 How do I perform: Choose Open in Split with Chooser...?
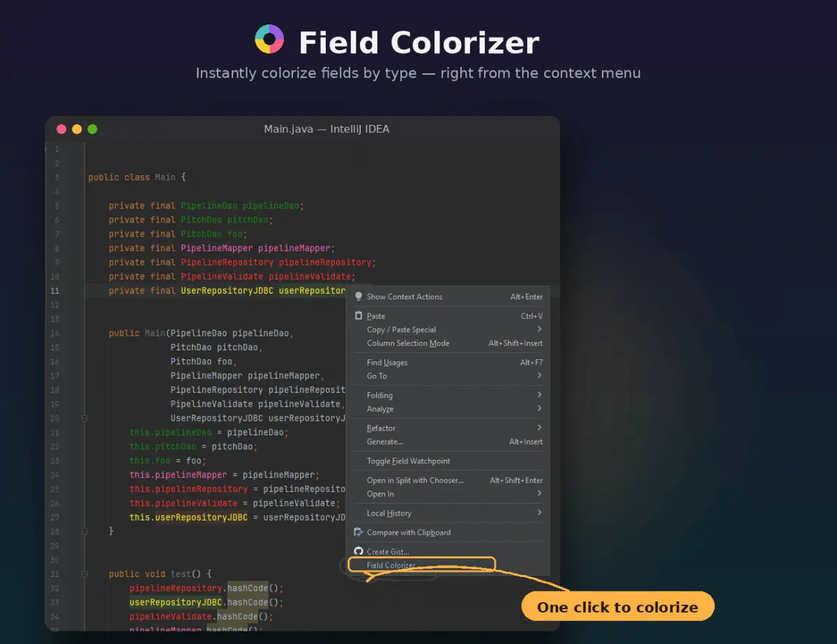pyautogui.click(x=448, y=480)
